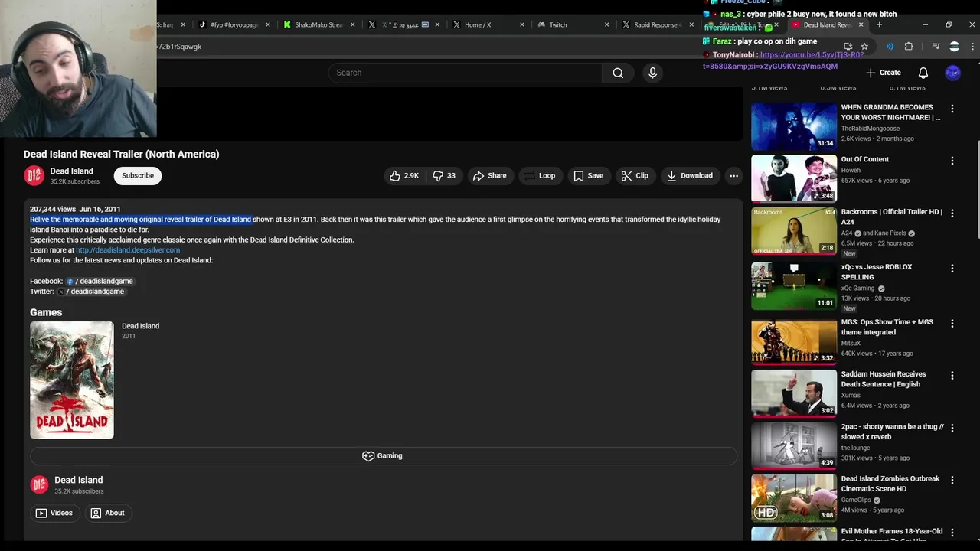Open options menu for Out Of Content
This screenshot has width=980, height=551.
tap(952, 161)
